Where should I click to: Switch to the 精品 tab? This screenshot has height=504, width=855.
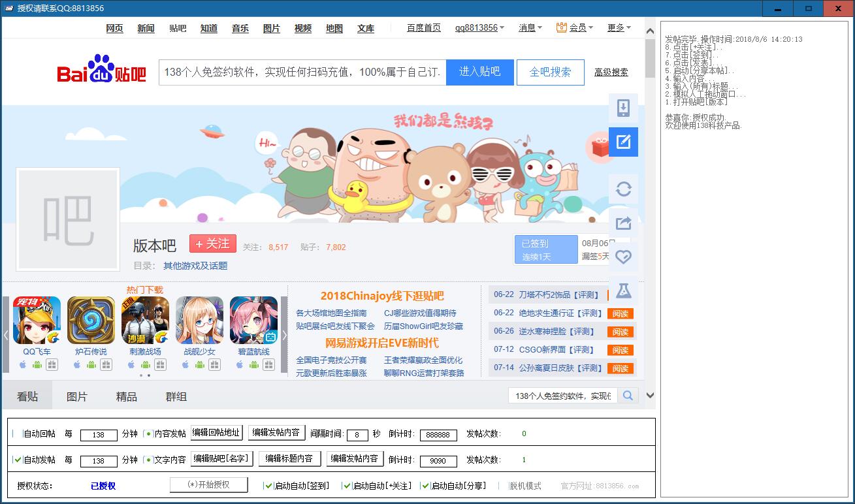(127, 396)
